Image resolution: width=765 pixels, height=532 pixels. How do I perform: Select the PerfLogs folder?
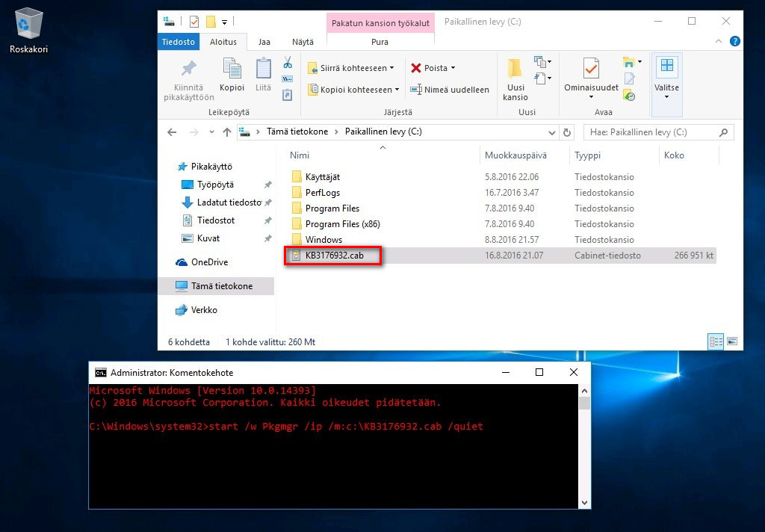coord(316,193)
